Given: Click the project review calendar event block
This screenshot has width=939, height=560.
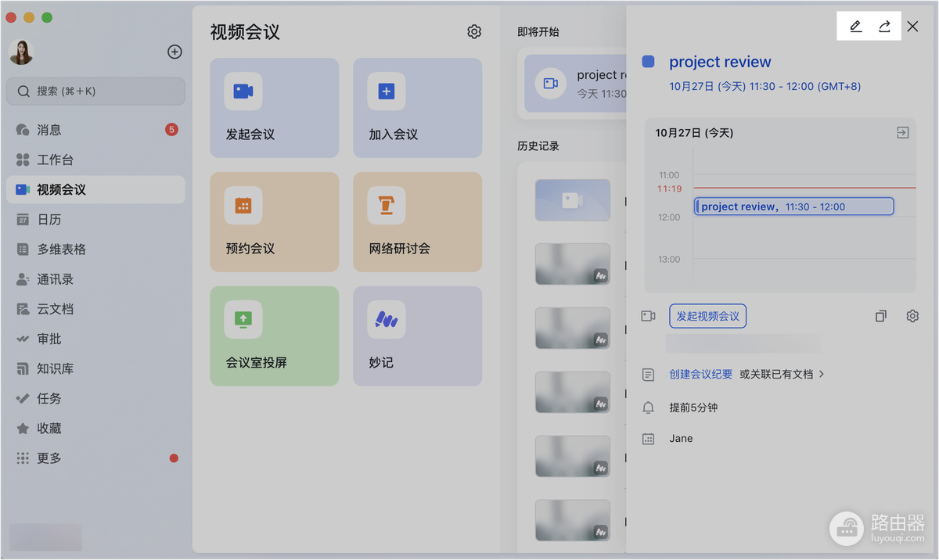Looking at the screenshot, I should [x=794, y=206].
